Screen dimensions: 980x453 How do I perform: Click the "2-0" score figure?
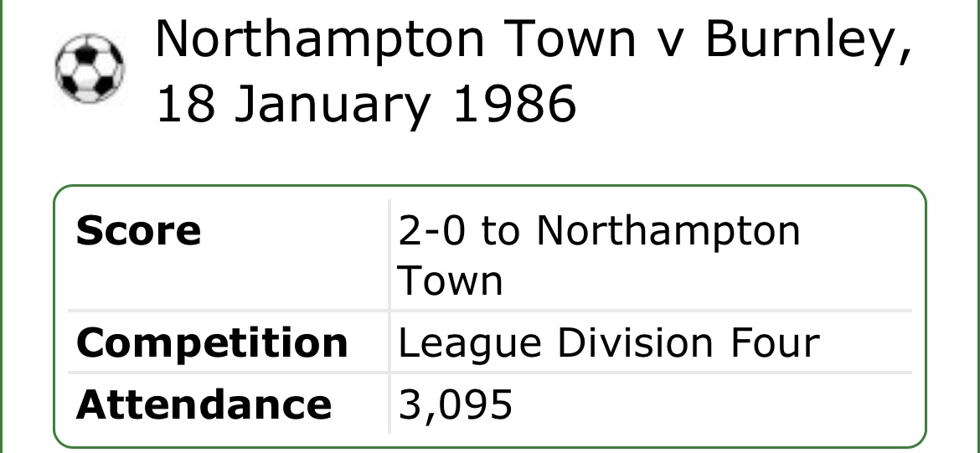point(432,231)
